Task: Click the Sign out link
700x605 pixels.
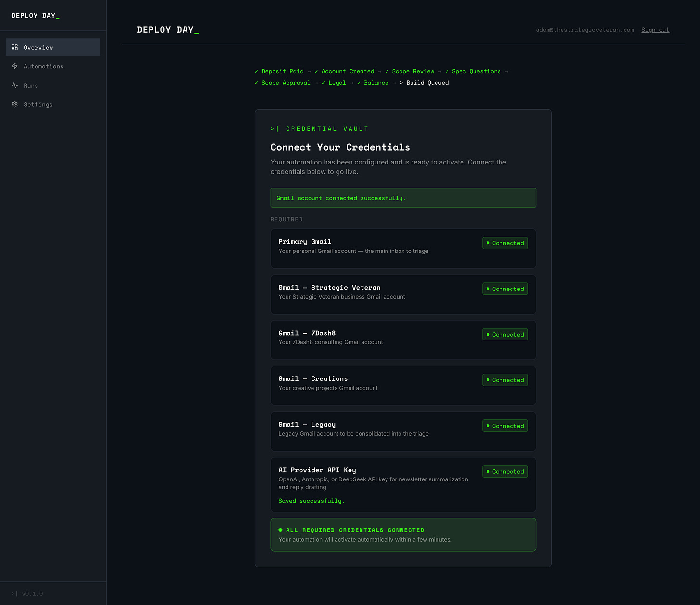Action: click(x=655, y=30)
